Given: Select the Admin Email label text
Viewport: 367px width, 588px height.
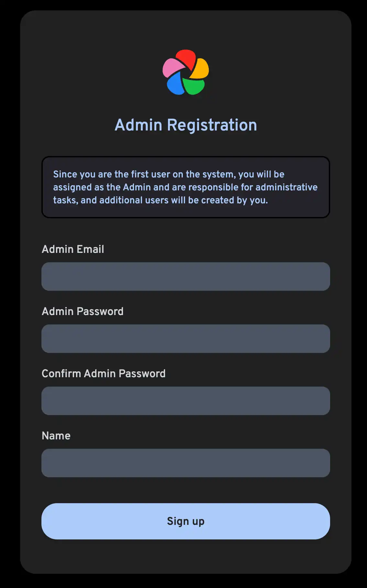Looking at the screenshot, I should [73, 249].
